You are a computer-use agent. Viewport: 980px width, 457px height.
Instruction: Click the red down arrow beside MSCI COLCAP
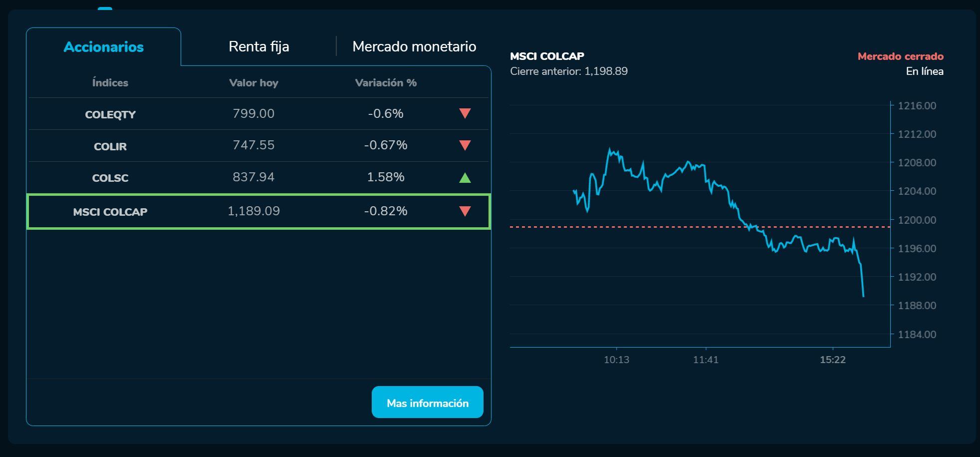coord(464,211)
